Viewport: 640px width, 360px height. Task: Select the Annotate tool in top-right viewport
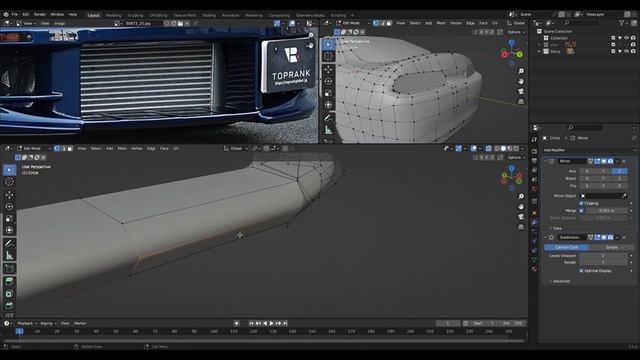coord(328,118)
